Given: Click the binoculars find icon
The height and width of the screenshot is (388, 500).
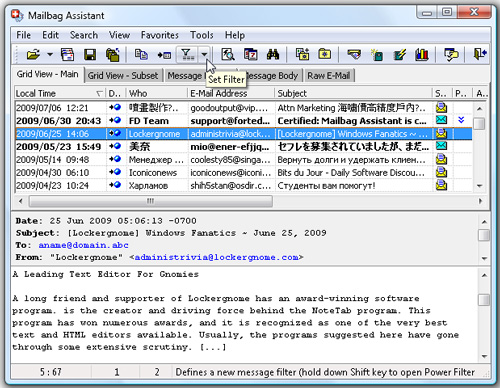Looking at the screenshot, I should (273, 54).
